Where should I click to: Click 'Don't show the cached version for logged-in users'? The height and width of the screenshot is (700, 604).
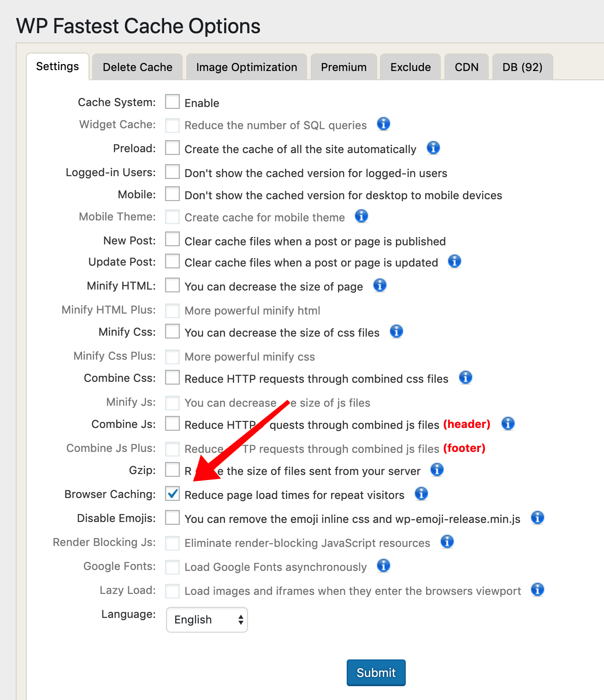(x=316, y=173)
